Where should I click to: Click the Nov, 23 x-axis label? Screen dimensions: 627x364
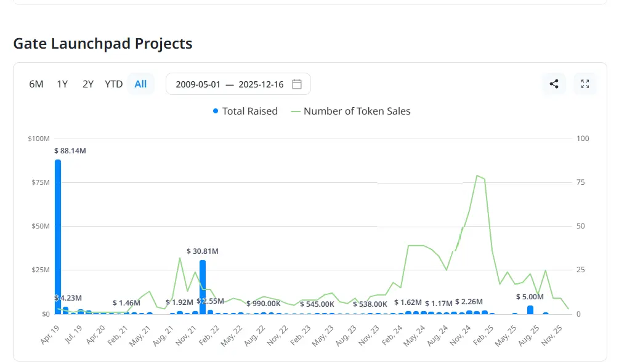point(369,335)
